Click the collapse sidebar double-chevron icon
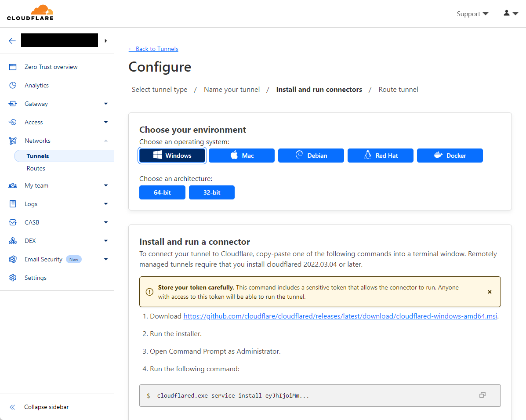 tap(12, 407)
